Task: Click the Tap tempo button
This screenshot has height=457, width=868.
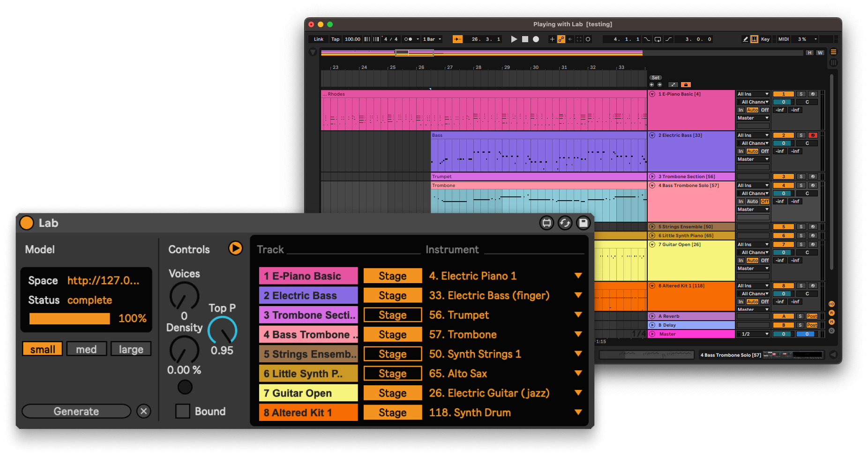Action: point(335,39)
